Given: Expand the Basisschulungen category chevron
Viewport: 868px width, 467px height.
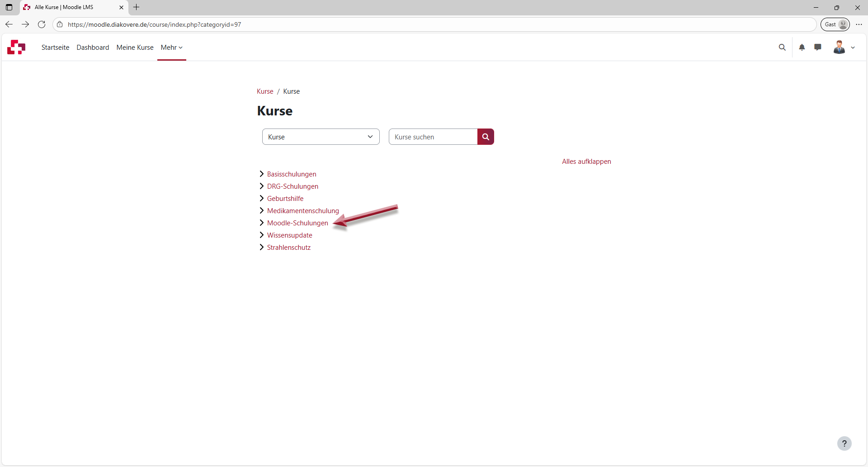Looking at the screenshot, I should pyautogui.click(x=261, y=174).
